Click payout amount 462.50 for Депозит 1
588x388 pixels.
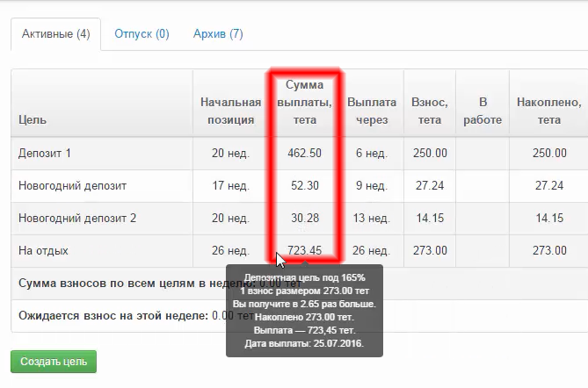pos(304,153)
